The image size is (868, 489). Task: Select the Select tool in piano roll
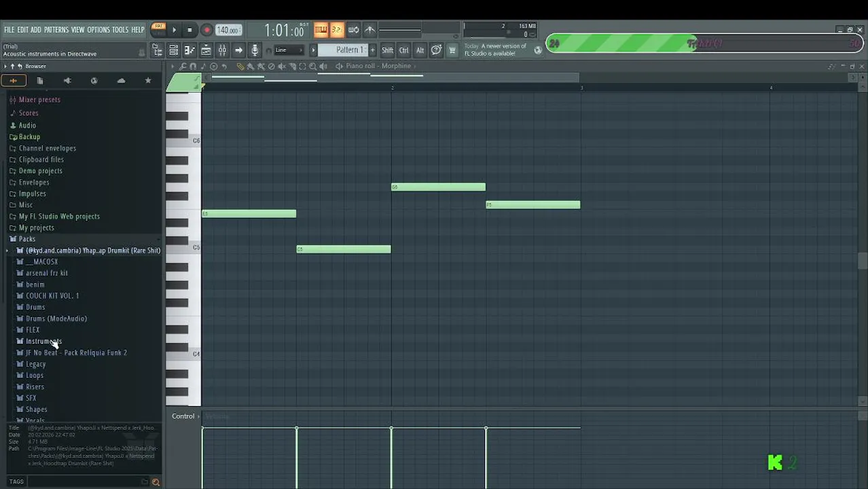click(302, 67)
